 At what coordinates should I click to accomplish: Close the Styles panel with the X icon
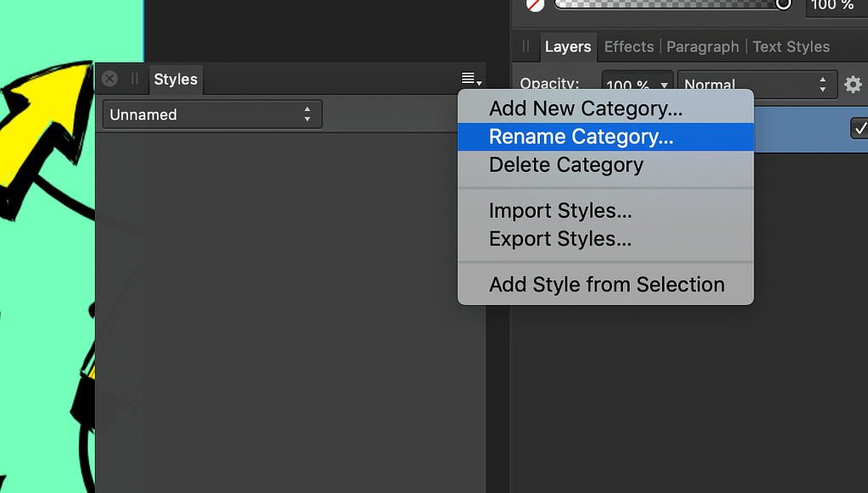109,79
